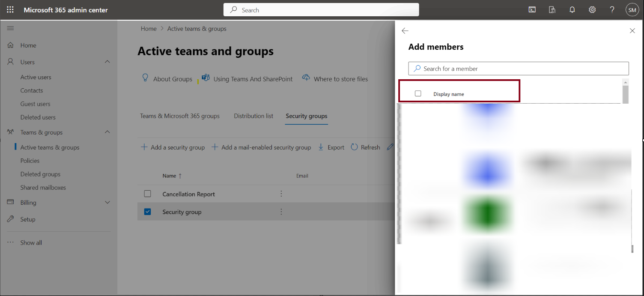644x296 pixels.
Task: Uncheck the Security group checkbox
Action: (x=148, y=212)
